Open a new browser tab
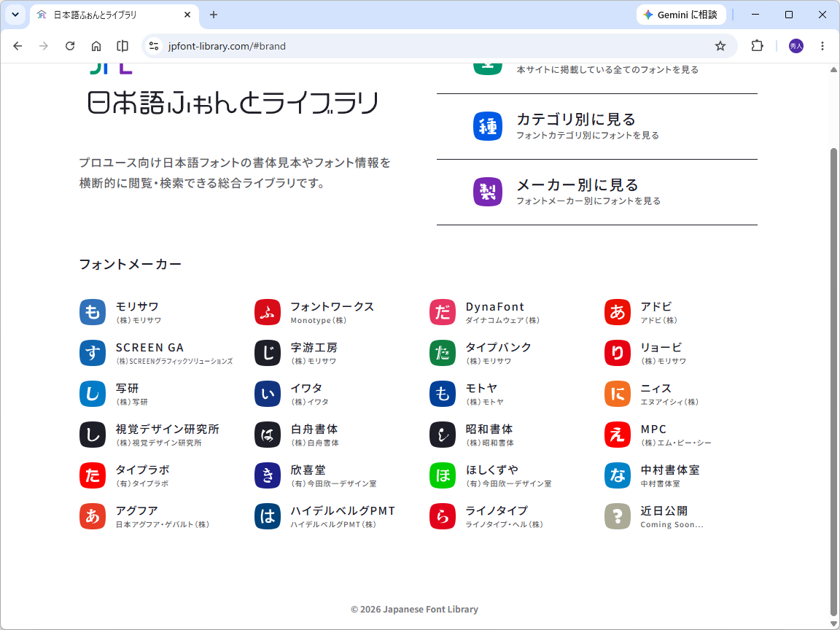 pos(214,15)
